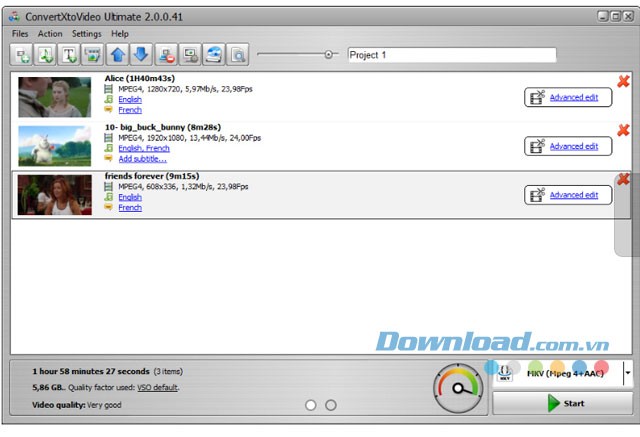Click the video filmstrip icon in Alice row
This screenshot has width=640, height=437.
click(108, 89)
